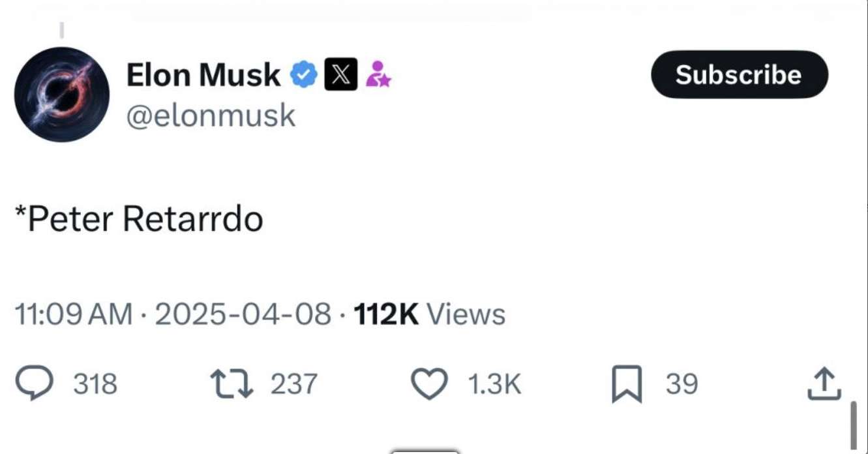Like the tweet with the heart icon
Screen dimensions: 868x454
(429, 384)
